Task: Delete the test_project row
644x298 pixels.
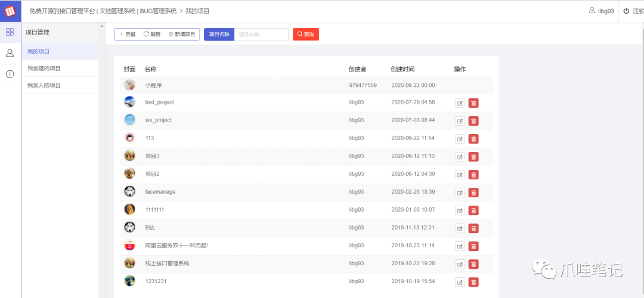Action: point(473,103)
